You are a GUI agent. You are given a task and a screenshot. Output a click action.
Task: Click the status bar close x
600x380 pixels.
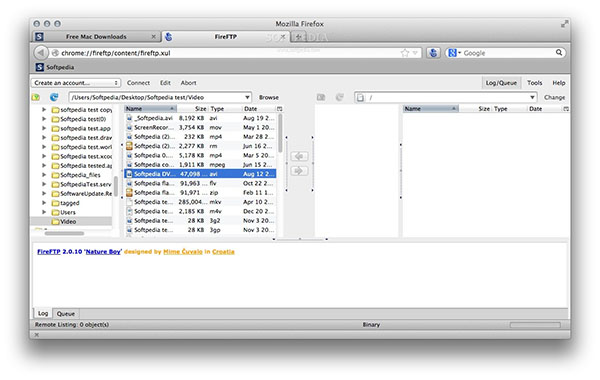point(37,335)
